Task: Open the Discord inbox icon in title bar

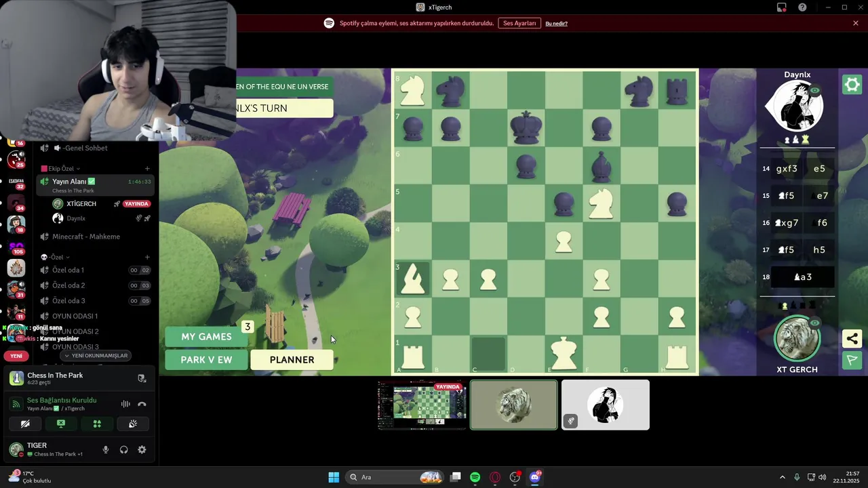Action: click(782, 7)
